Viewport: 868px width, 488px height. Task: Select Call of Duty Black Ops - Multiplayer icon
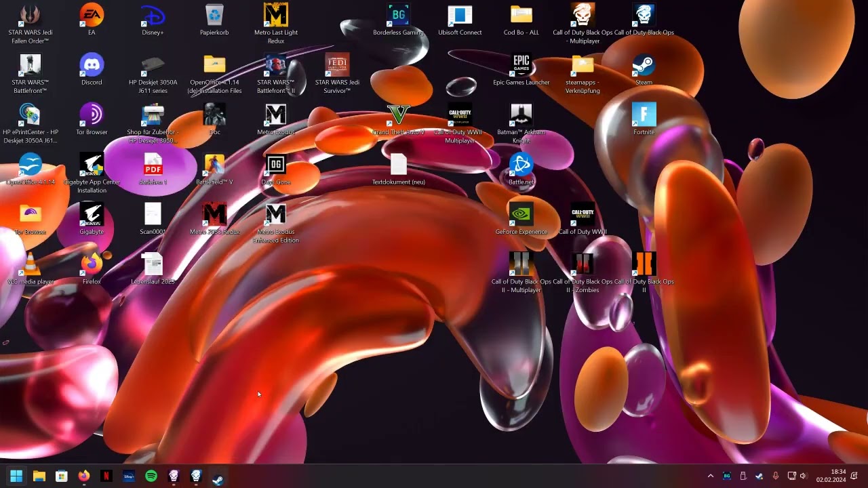pyautogui.click(x=583, y=24)
